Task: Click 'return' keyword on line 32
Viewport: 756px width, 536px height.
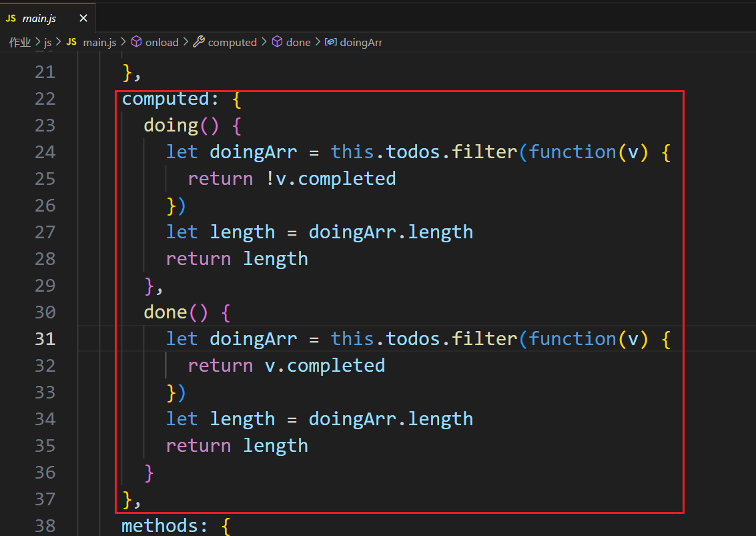Action: (x=220, y=366)
